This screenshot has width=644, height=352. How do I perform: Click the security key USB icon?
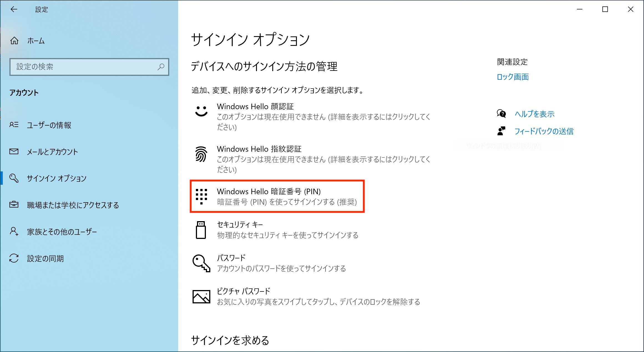tap(201, 230)
